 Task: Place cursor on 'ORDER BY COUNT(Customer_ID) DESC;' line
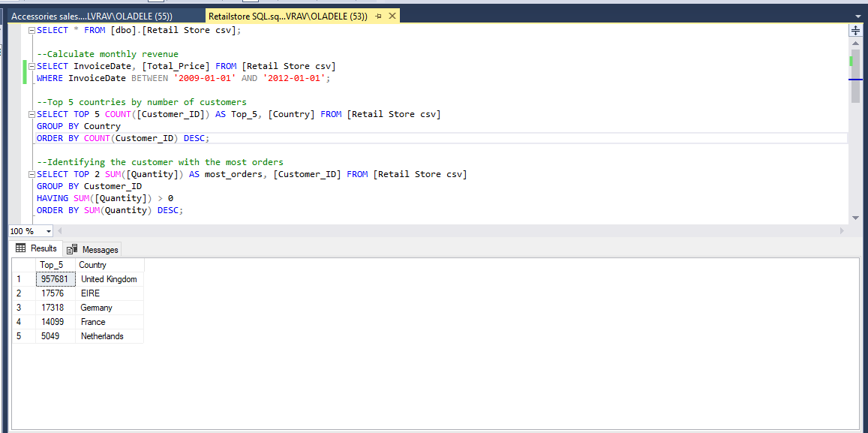click(124, 138)
